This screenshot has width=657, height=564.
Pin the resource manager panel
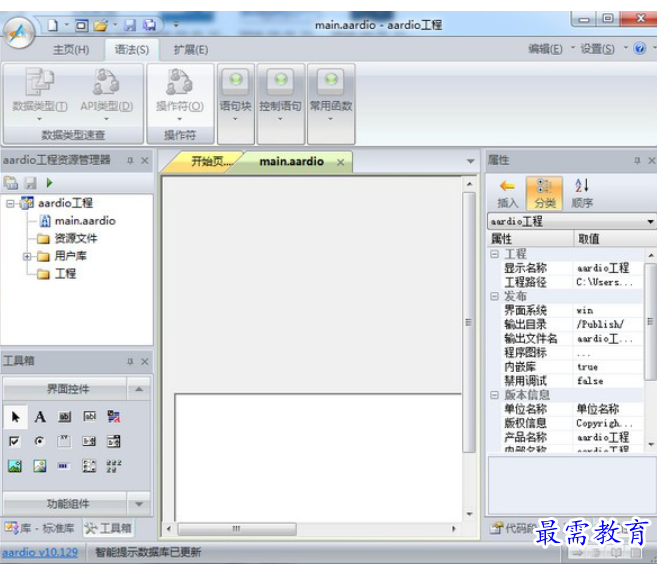click(130, 160)
